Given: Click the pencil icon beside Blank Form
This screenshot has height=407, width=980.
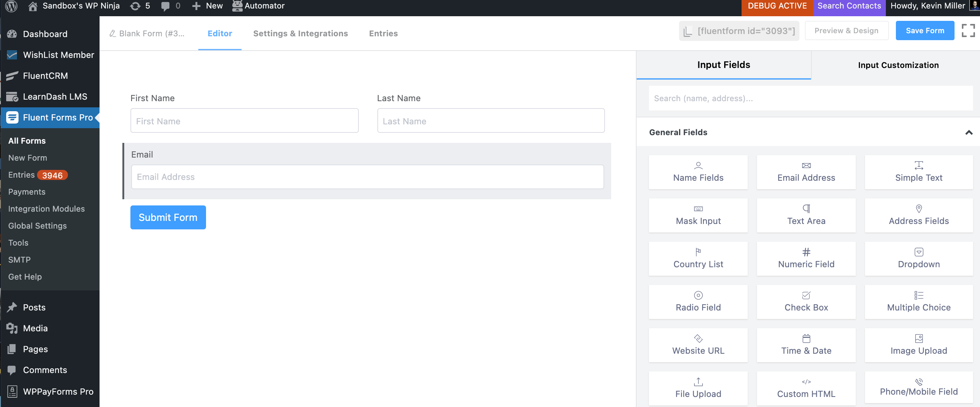Looking at the screenshot, I should pos(113,34).
